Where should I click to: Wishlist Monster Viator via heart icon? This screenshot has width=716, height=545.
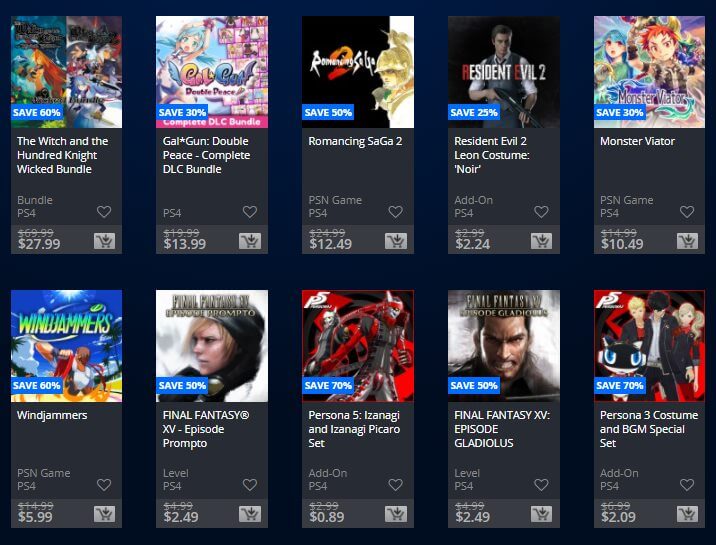tap(687, 212)
